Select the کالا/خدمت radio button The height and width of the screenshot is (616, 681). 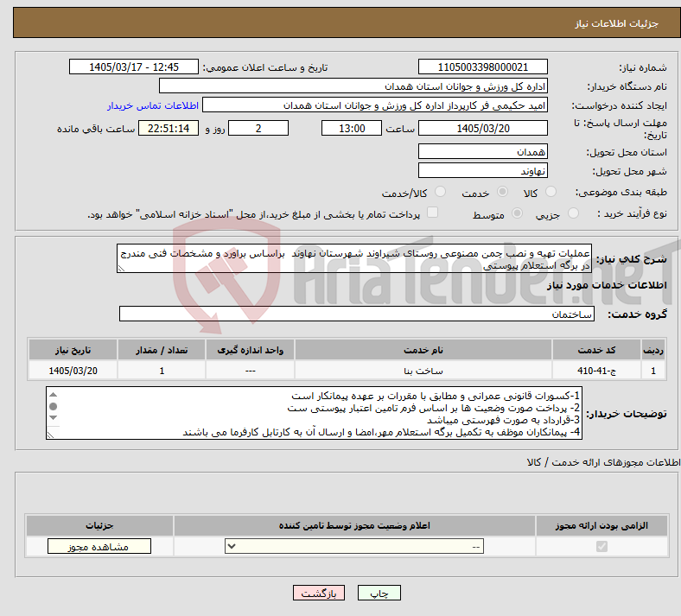(x=441, y=192)
